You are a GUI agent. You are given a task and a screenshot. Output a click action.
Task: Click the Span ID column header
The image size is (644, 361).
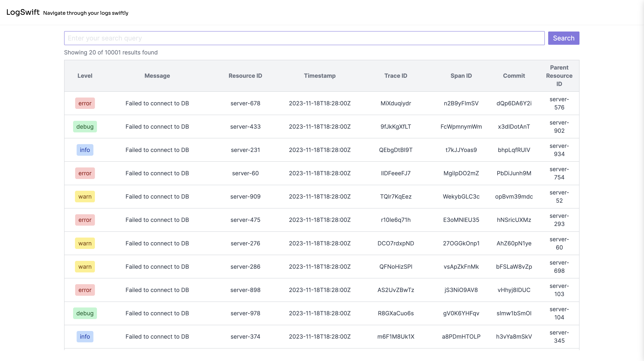click(461, 76)
